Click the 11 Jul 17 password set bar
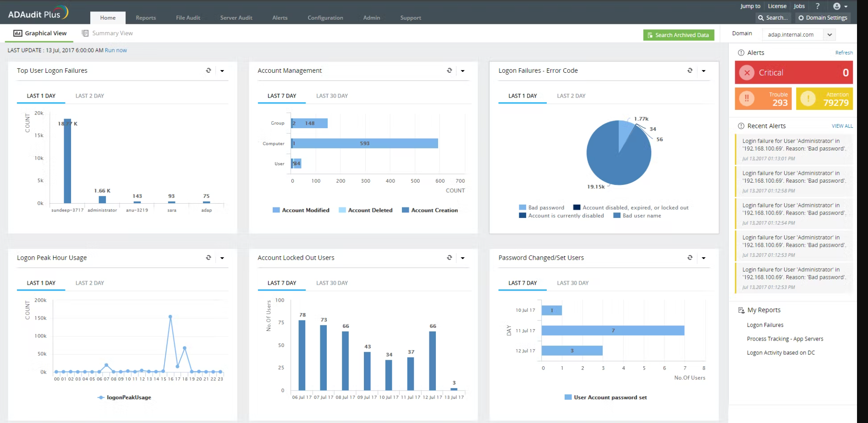868x423 pixels. 613,331
